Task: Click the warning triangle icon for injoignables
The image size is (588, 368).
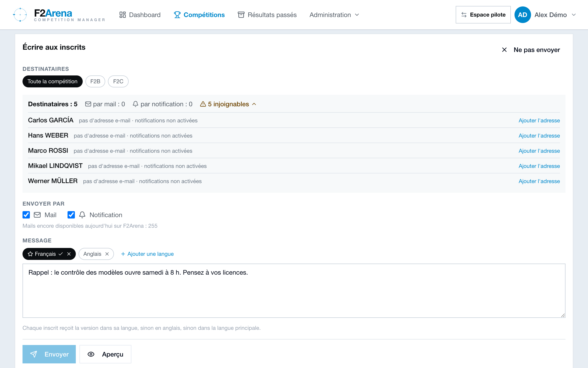Action: pos(203,104)
